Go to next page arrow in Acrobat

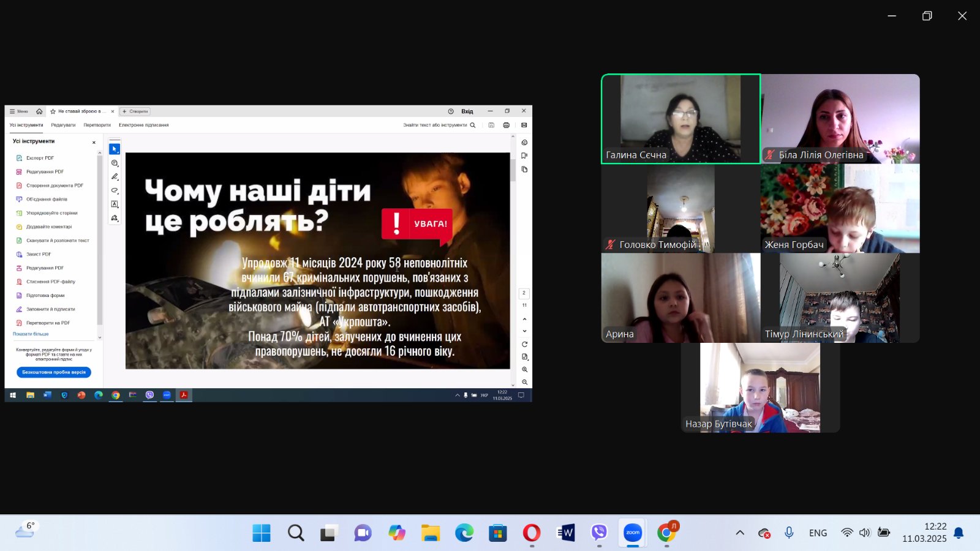click(524, 331)
